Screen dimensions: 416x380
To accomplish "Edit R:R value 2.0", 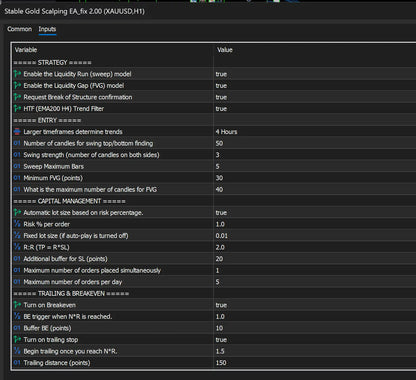I will 220,247.
